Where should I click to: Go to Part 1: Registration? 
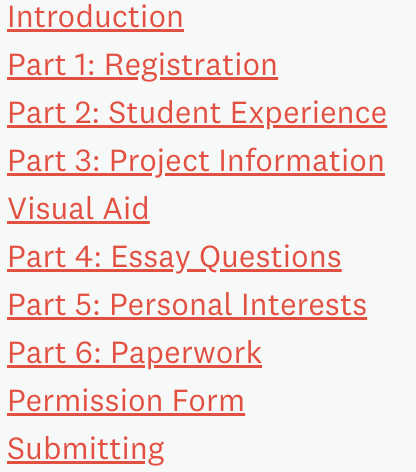(x=142, y=66)
